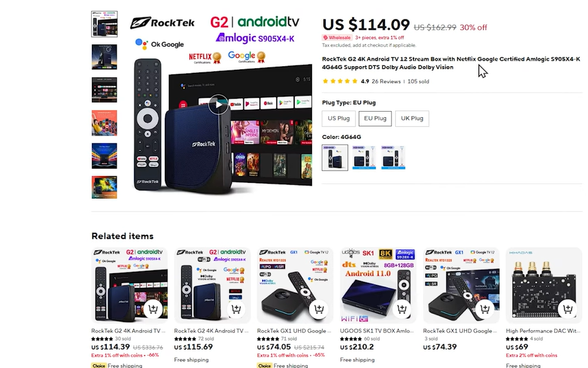View the first gallery thumbnail image
Viewport: 588px width, 368px height.
click(104, 24)
